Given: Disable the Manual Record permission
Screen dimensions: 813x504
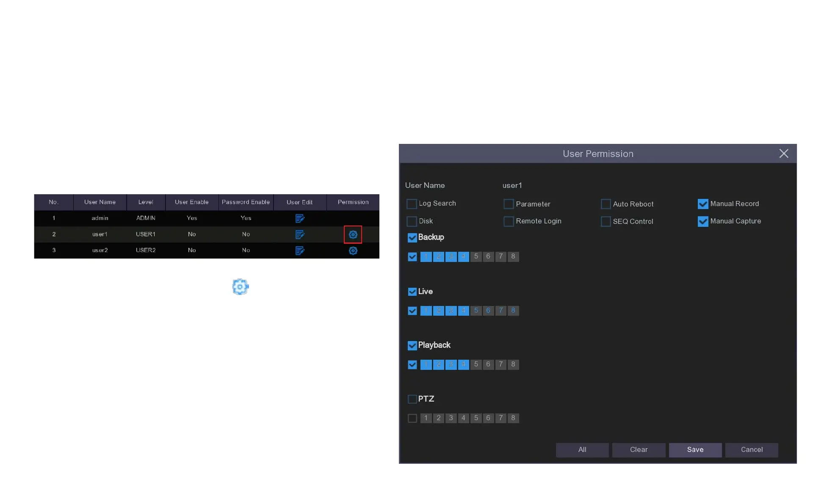Looking at the screenshot, I should click(702, 204).
